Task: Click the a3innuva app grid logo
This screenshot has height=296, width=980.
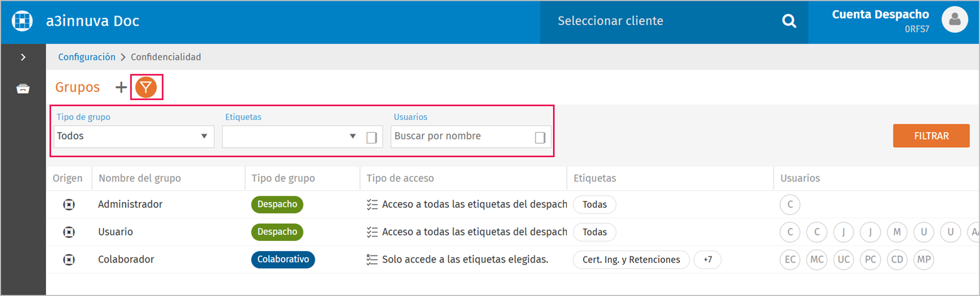Action: coord(22,21)
